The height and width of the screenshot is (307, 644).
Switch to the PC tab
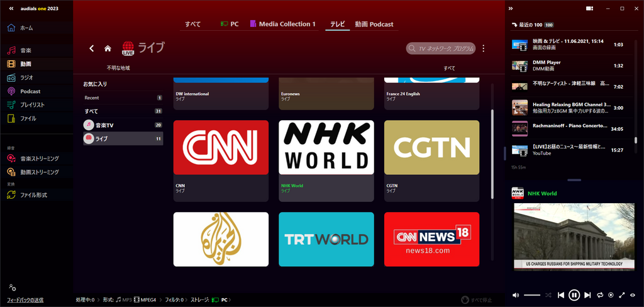[x=230, y=25]
